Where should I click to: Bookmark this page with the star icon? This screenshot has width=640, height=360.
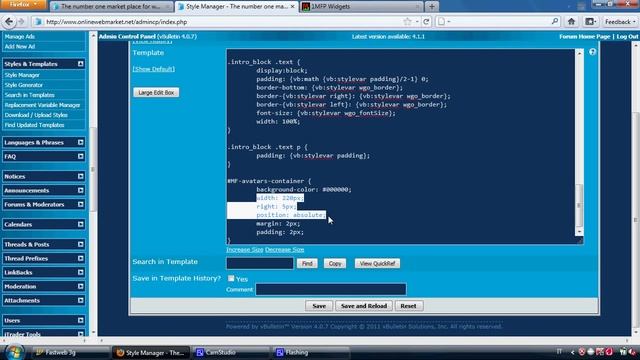(407, 22)
